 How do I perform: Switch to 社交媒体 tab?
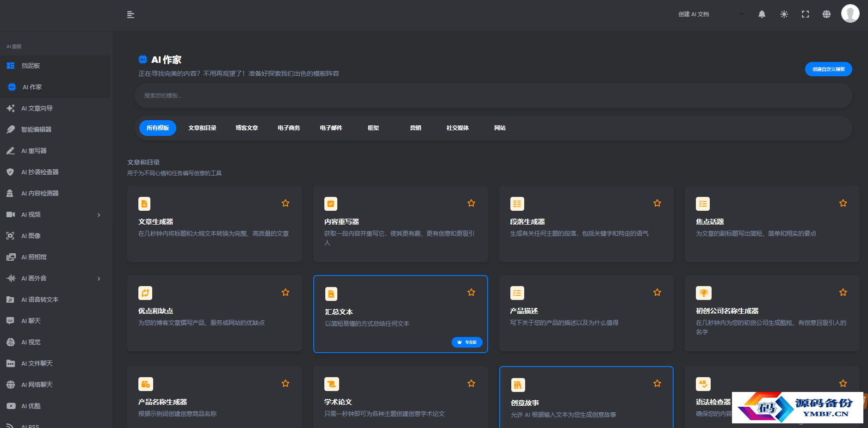tap(458, 128)
